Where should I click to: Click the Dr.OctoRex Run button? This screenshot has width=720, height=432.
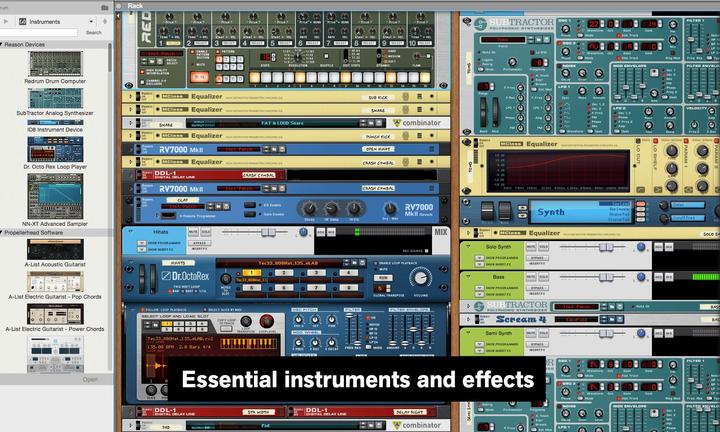(x=383, y=278)
